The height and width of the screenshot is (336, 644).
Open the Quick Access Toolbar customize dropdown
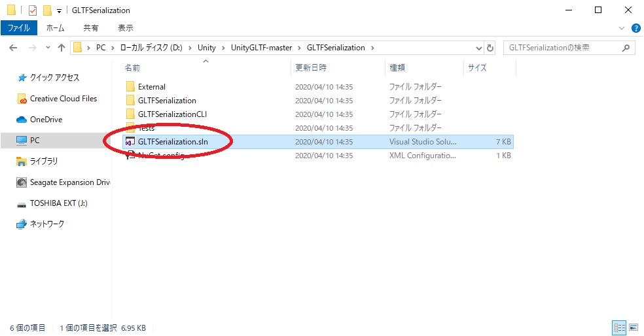point(59,11)
